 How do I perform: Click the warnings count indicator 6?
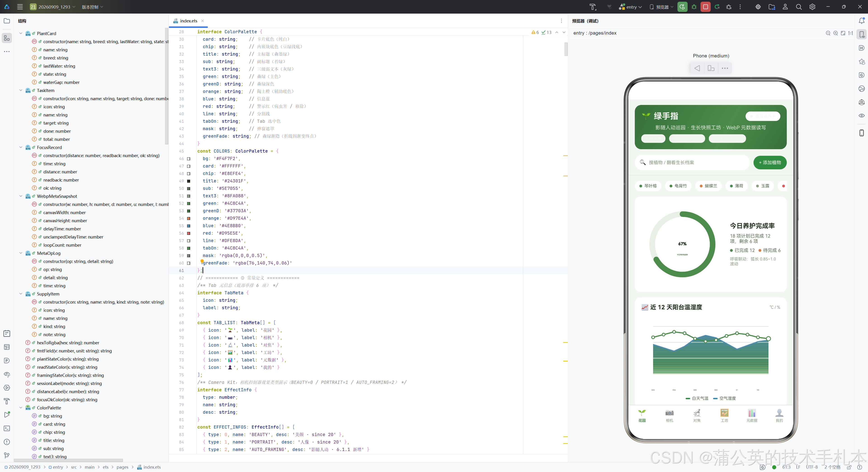[x=535, y=32]
